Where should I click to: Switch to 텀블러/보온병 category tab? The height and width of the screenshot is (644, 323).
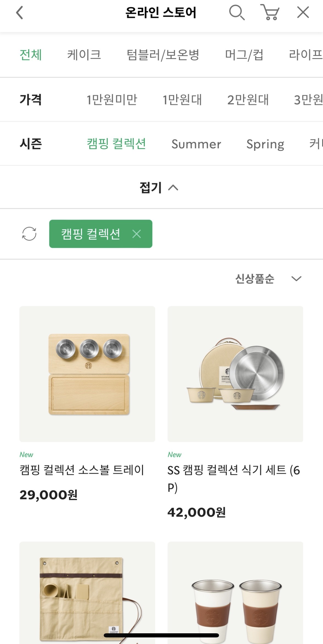pos(163,55)
